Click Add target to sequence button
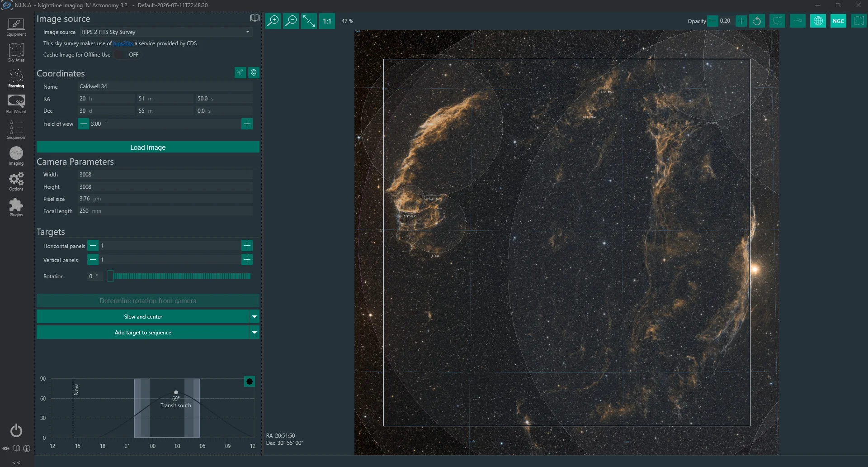This screenshot has width=868, height=467. pos(143,333)
